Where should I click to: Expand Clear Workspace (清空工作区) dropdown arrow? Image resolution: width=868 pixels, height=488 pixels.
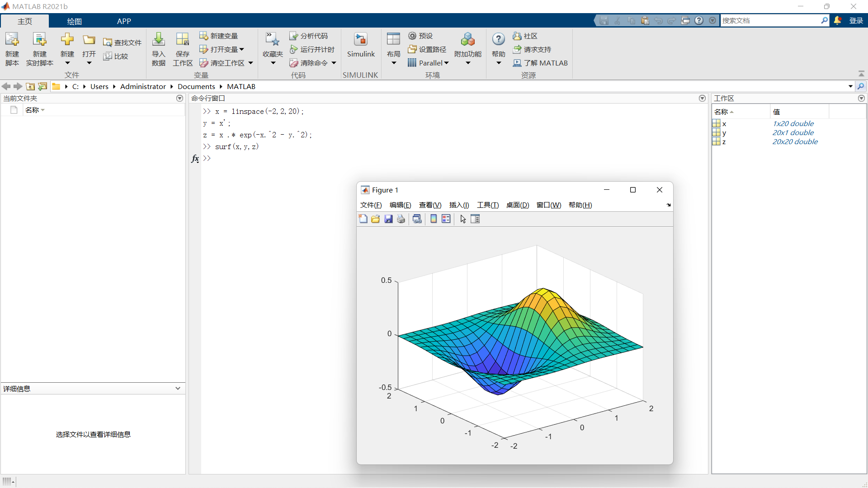click(250, 63)
